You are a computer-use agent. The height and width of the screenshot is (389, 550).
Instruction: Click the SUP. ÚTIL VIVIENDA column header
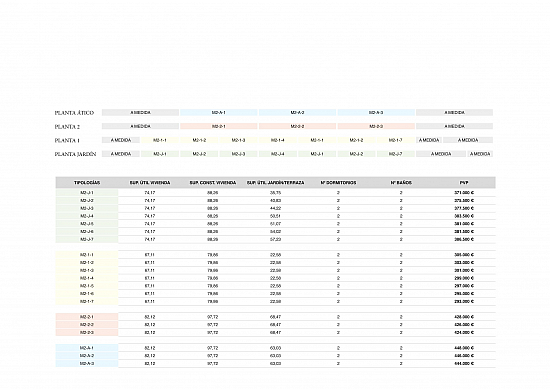(150, 183)
